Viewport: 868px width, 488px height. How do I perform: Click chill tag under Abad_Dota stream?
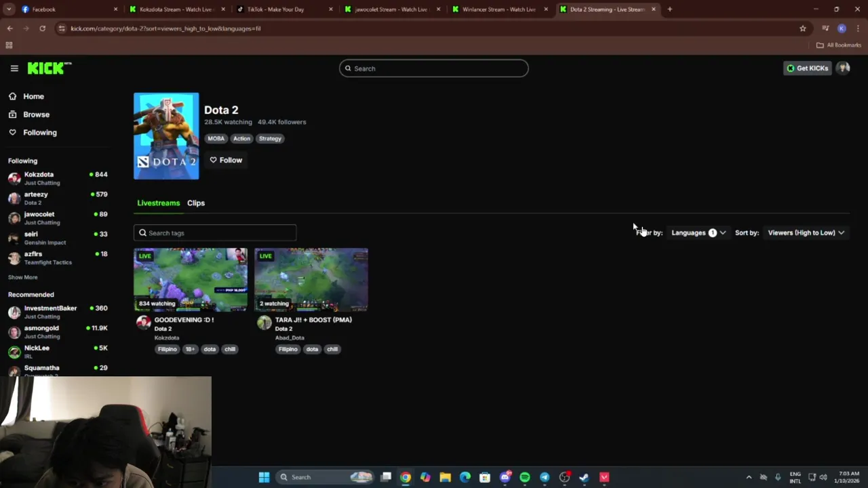click(332, 349)
